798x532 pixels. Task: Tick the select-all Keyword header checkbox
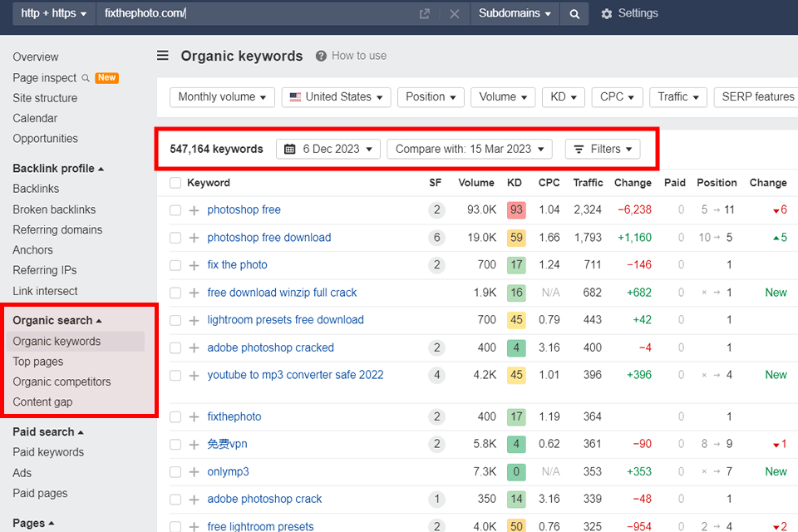(x=175, y=183)
